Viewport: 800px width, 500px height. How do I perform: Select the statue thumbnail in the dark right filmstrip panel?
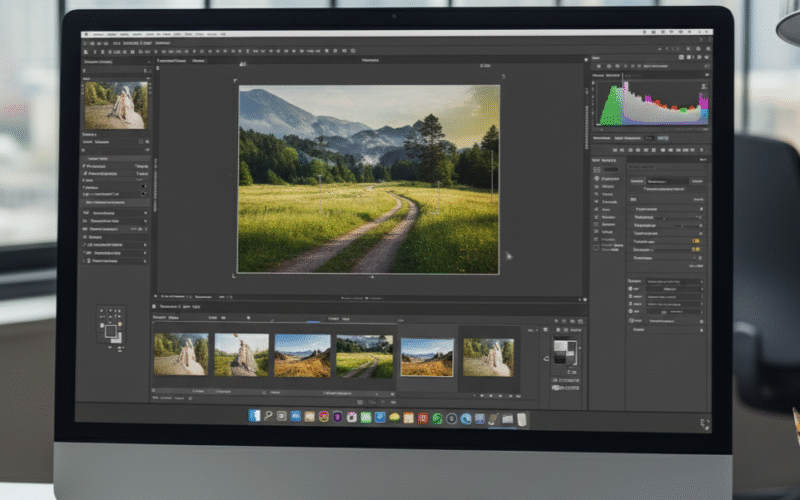click(x=488, y=358)
